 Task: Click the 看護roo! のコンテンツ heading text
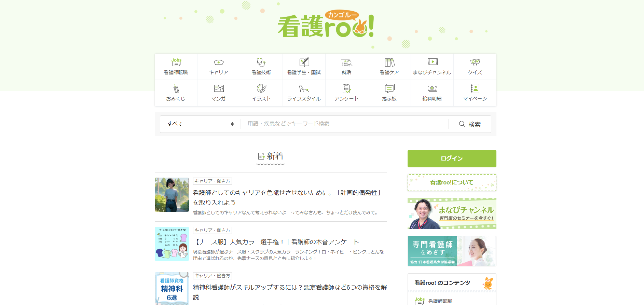(x=442, y=283)
